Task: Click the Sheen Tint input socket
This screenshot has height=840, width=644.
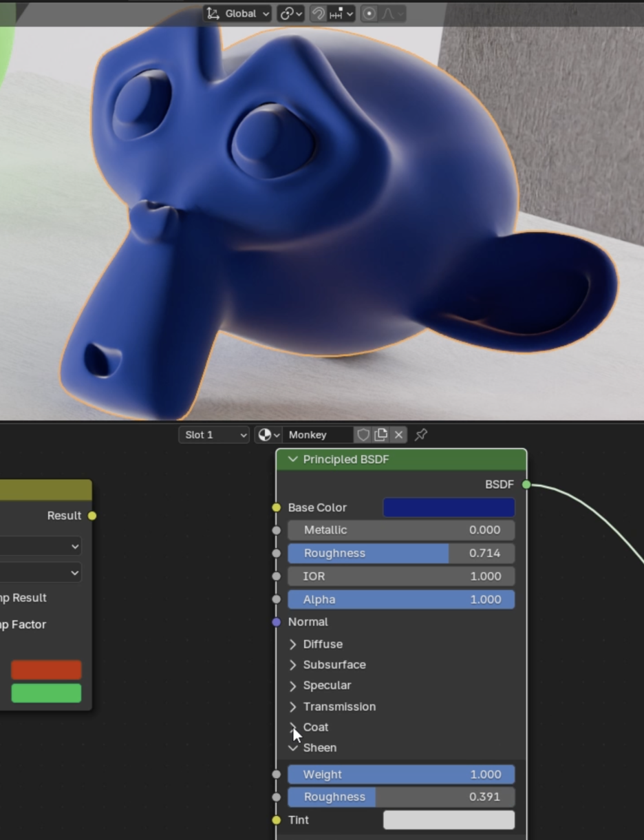Action: (x=277, y=820)
